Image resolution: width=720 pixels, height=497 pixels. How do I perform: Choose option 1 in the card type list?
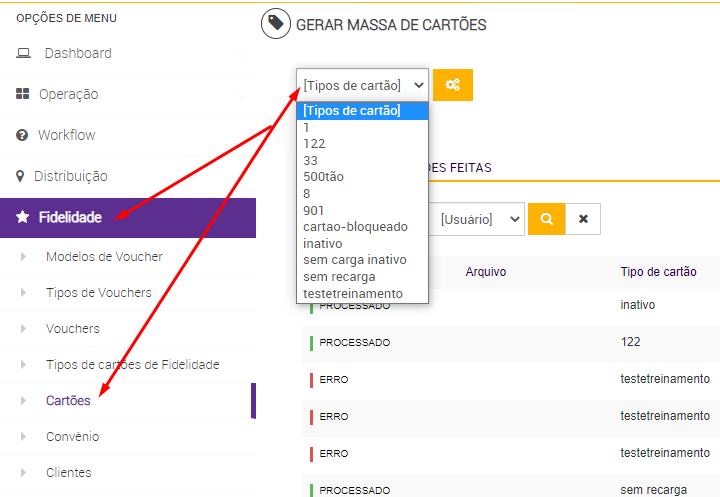coord(362,128)
